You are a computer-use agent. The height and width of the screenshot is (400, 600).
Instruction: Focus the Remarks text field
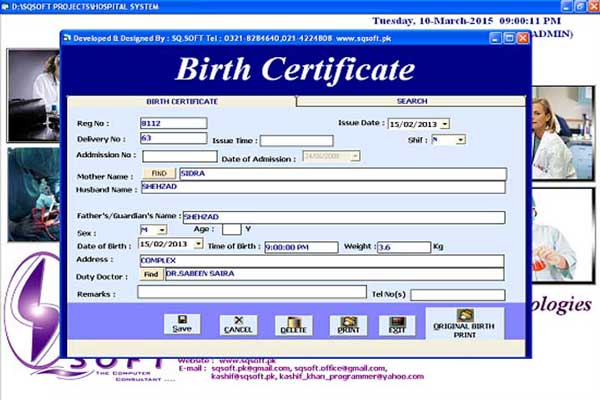click(x=251, y=292)
